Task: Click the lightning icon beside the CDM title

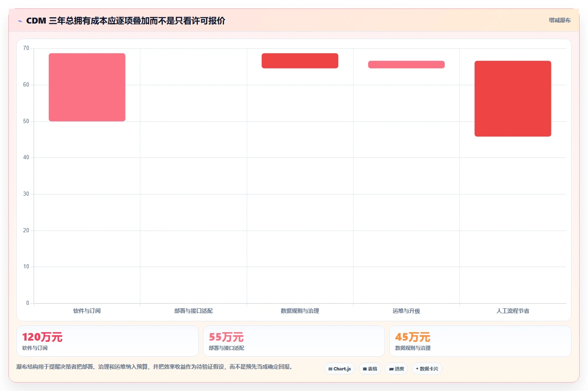Action: (20, 21)
